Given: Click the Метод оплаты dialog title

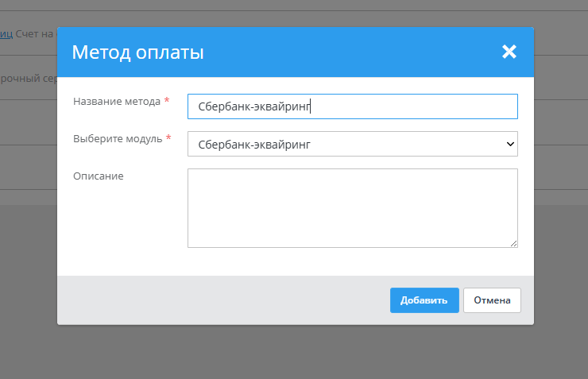Looking at the screenshot, I should [x=137, y=52].
